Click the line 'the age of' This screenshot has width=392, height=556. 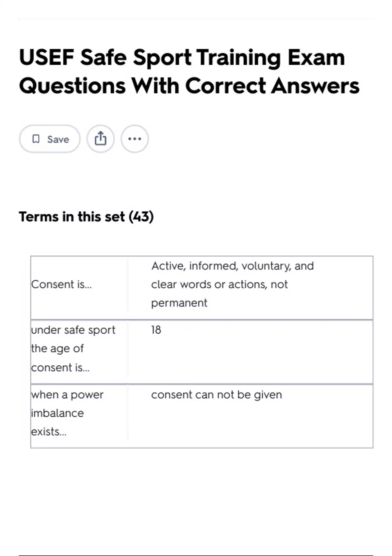(x=57, y=349)
